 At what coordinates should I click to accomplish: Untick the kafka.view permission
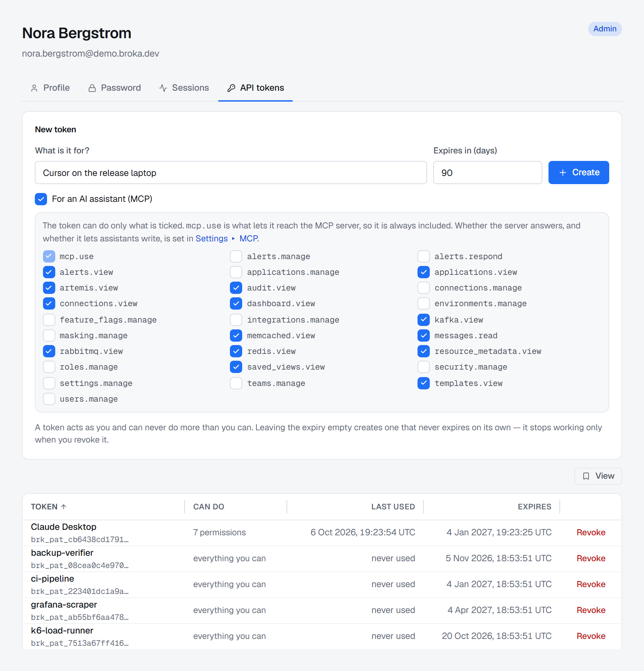pyautogui.click(x=424, y=320)
